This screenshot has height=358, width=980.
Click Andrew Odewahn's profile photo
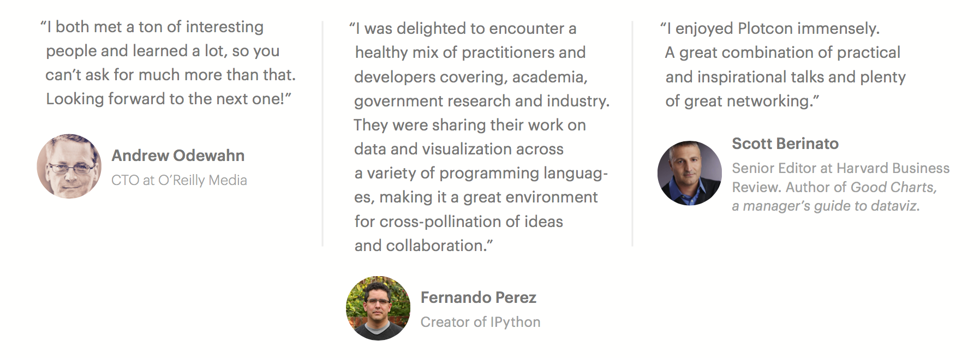pyautogui.click(x=69, y=166)
